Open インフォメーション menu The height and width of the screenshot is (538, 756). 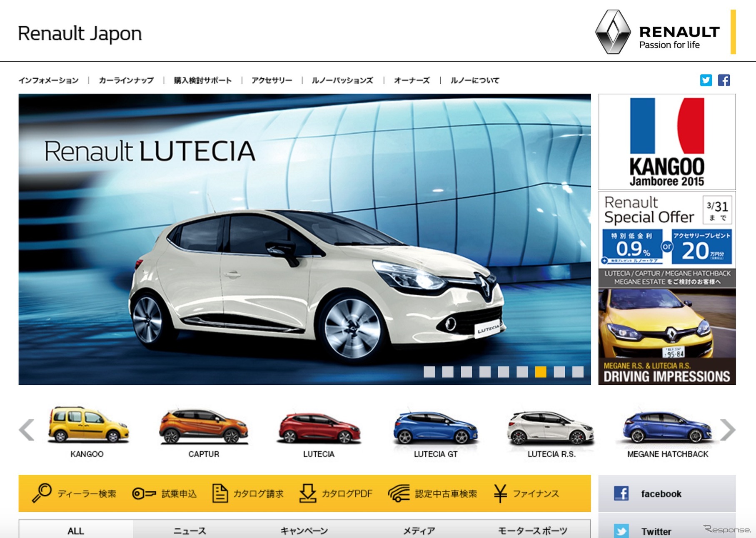click(48, 80)
